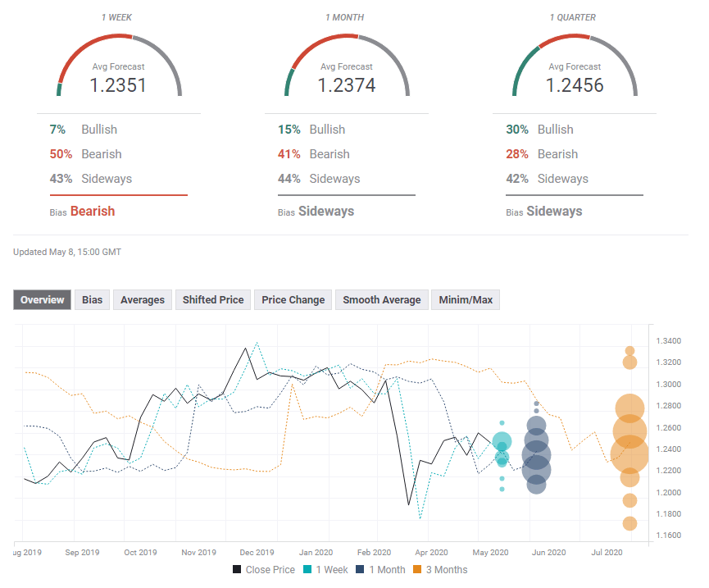
Task: Toggle Close Price series in legend
Action: click(264, 570)
